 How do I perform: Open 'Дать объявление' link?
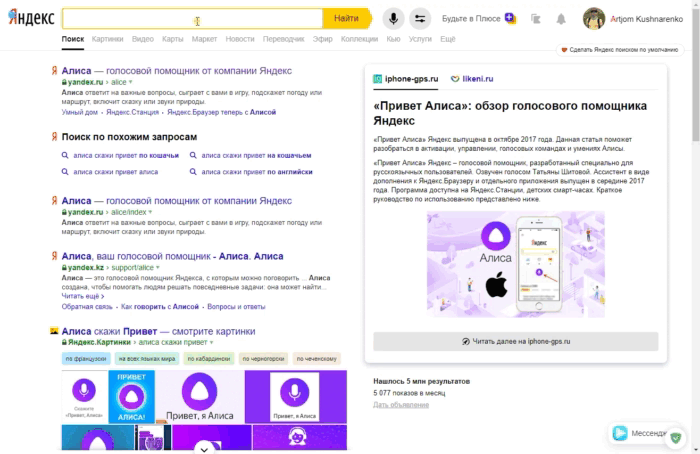[x=401, y=405]
